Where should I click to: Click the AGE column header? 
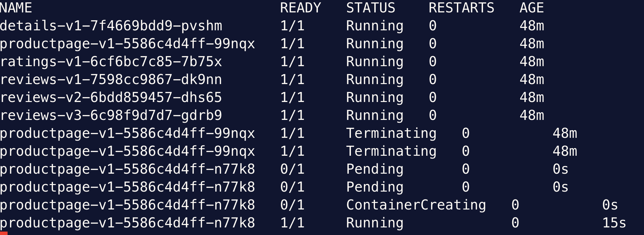532,8
